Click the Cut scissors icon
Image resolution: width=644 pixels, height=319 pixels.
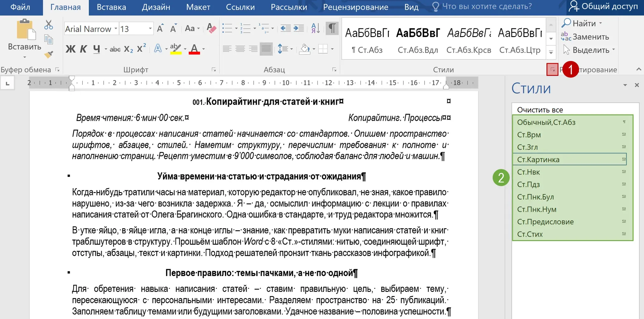pos(49,25)
